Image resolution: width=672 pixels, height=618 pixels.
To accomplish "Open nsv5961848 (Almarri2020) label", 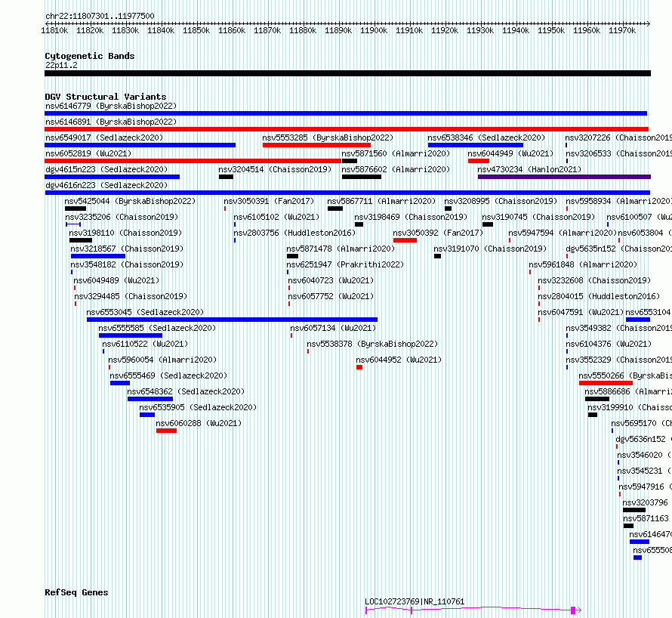I will 583,264.
